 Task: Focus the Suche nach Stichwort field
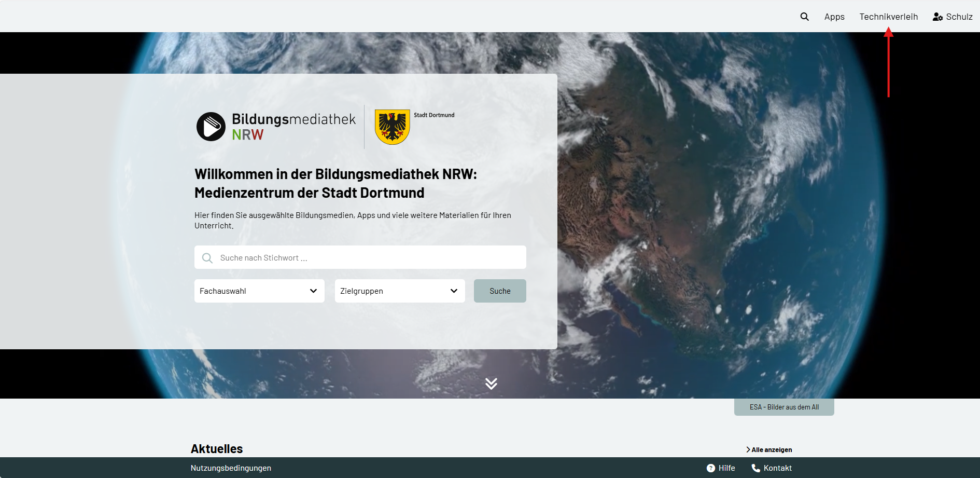(360, 257)
